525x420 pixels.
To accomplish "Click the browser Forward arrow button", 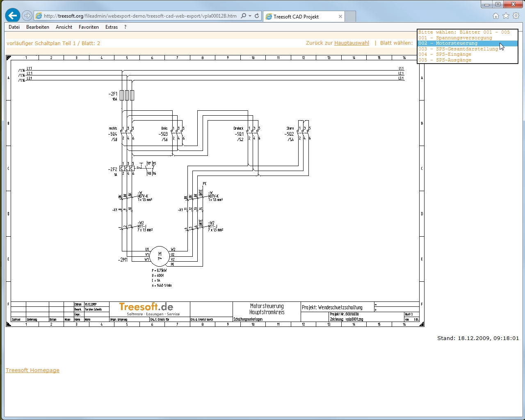I will [27, 16].
